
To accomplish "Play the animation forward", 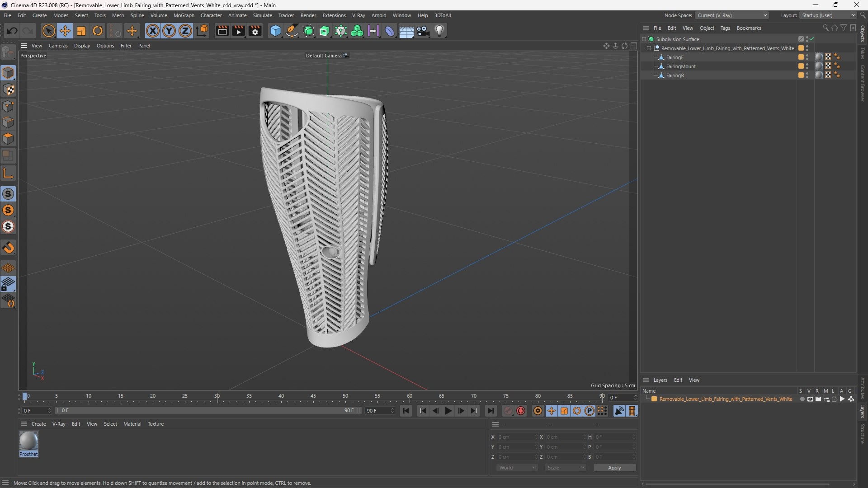I will [x=448, y=411].
